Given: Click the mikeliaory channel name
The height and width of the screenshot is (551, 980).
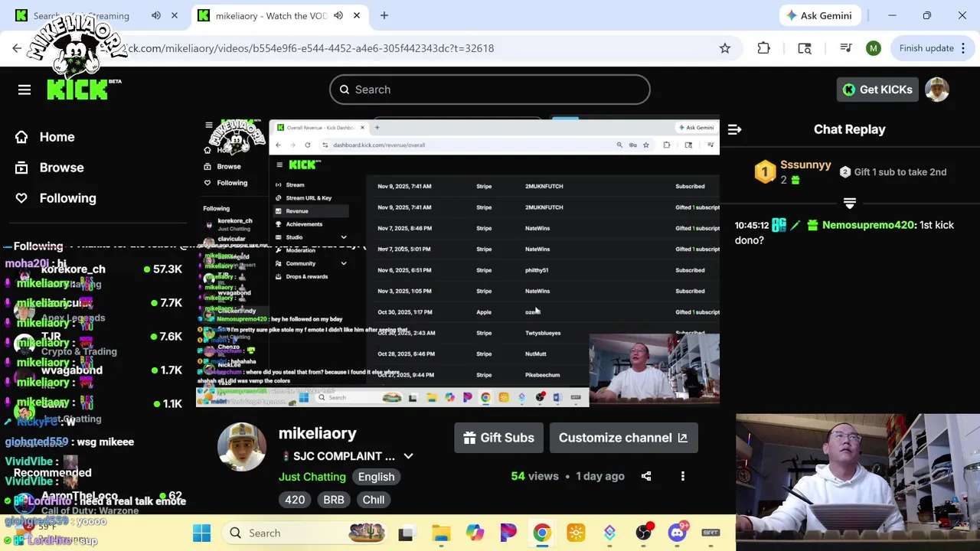Looking at the screenshot, I should 318,434.
